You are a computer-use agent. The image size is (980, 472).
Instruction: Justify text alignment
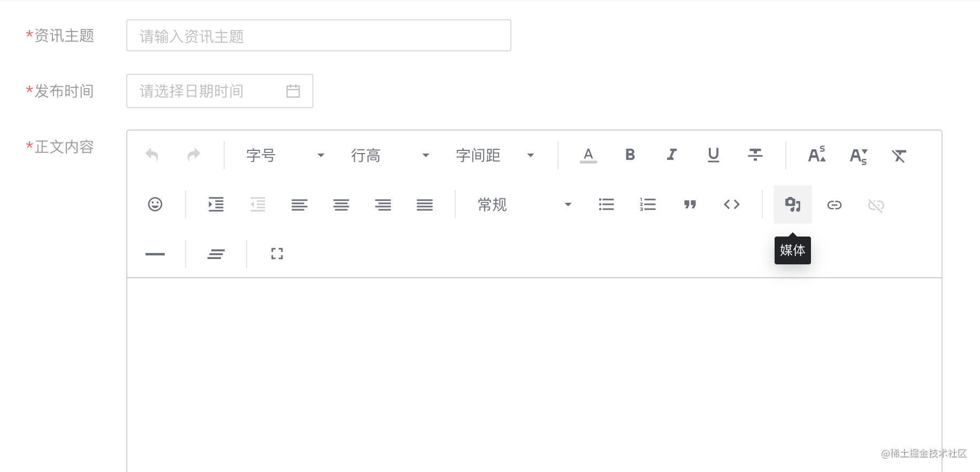click(425, 204)
